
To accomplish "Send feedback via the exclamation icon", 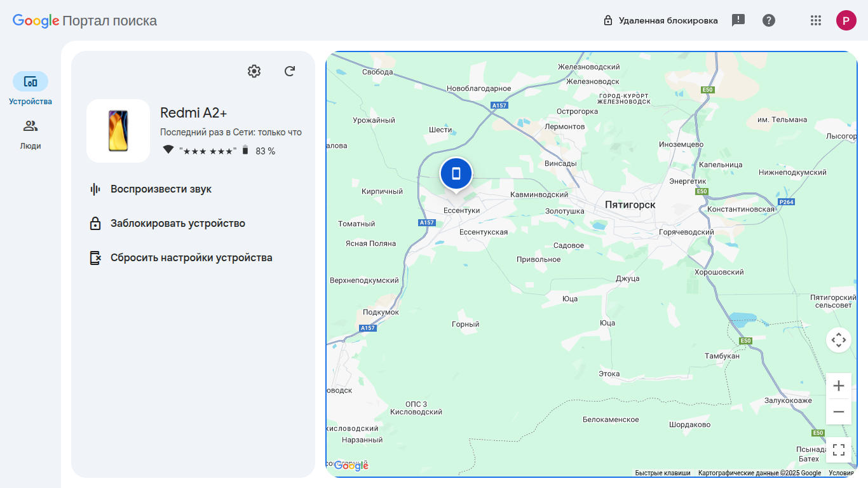I will pyautogui.click(x=738, y=20).
